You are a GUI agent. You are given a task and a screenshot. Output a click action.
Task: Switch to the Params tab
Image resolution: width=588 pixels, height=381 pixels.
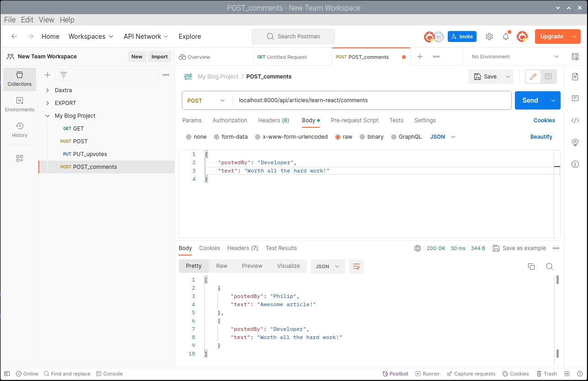click(x=192, y=120)
